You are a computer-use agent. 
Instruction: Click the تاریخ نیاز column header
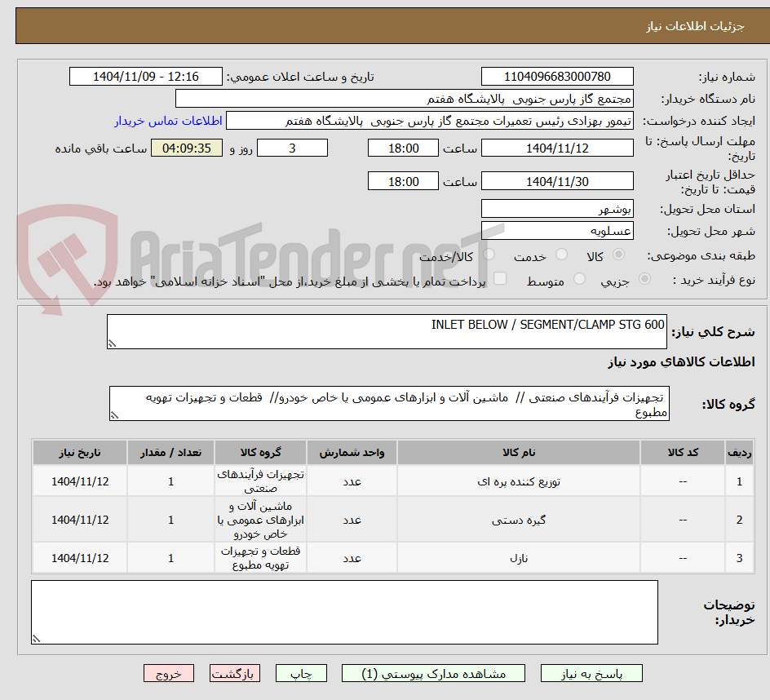tap(80, 453)
